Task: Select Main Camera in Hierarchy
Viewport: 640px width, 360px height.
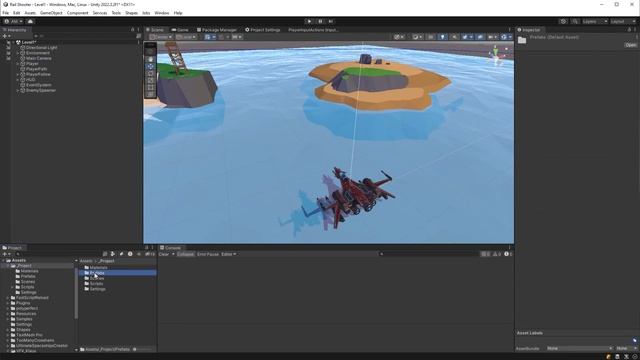Action: point(38,58)
